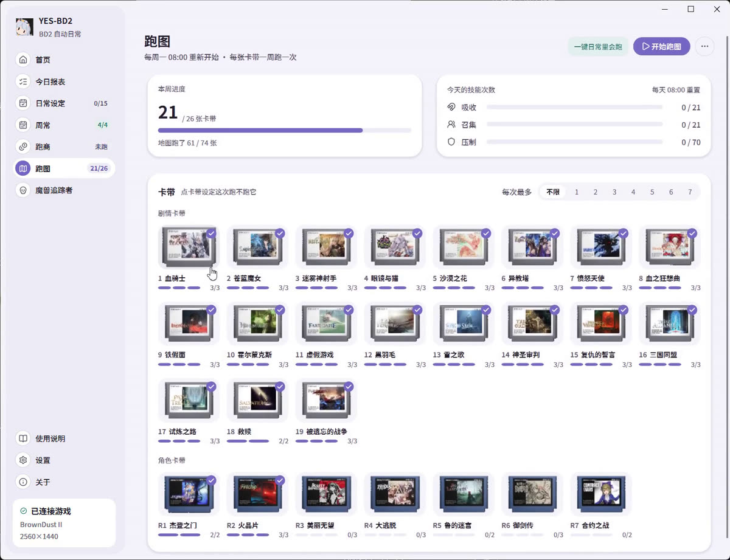Click the book icon beside 使用说明
The width and height of the screenshot is (730, 560).
(23, 438)
